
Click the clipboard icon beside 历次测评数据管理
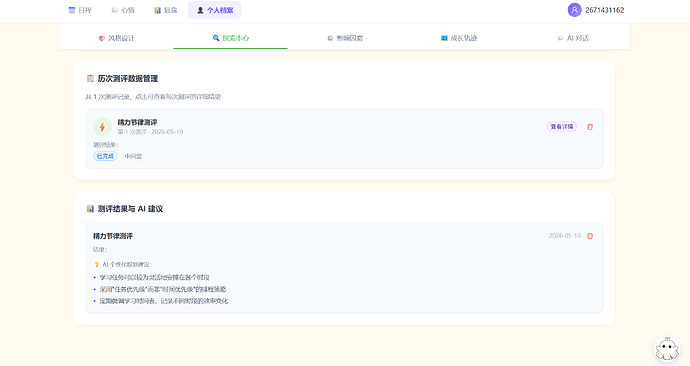pos(90,78)
